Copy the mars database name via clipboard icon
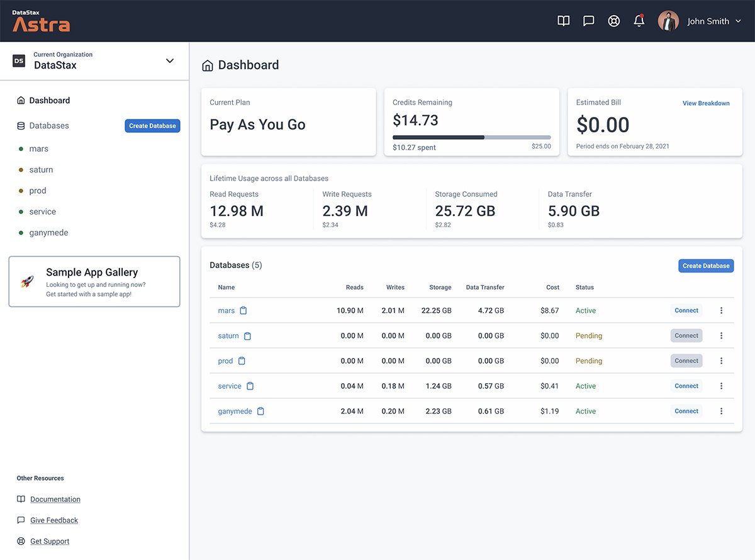This screenshot has height=560, width=755. tap(242, 310)
